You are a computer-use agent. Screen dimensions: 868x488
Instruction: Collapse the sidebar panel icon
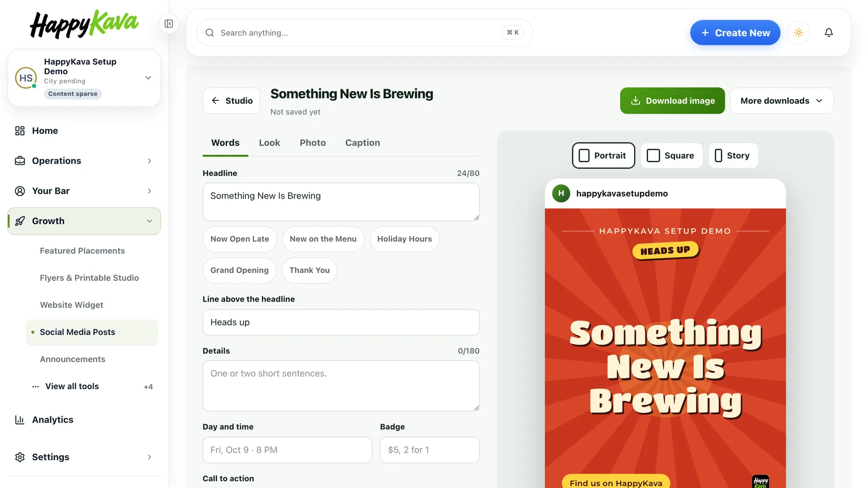pyautogui.click(x=169, y=24)
